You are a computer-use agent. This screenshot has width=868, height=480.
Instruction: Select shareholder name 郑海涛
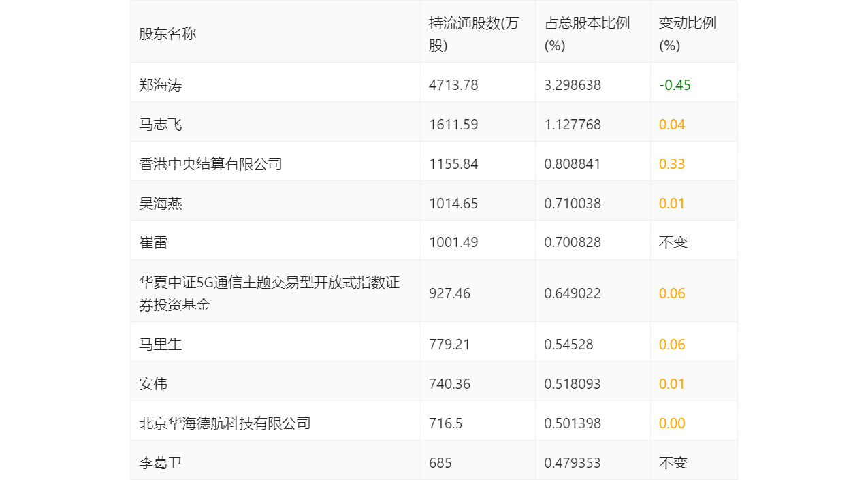click(161, 85)
